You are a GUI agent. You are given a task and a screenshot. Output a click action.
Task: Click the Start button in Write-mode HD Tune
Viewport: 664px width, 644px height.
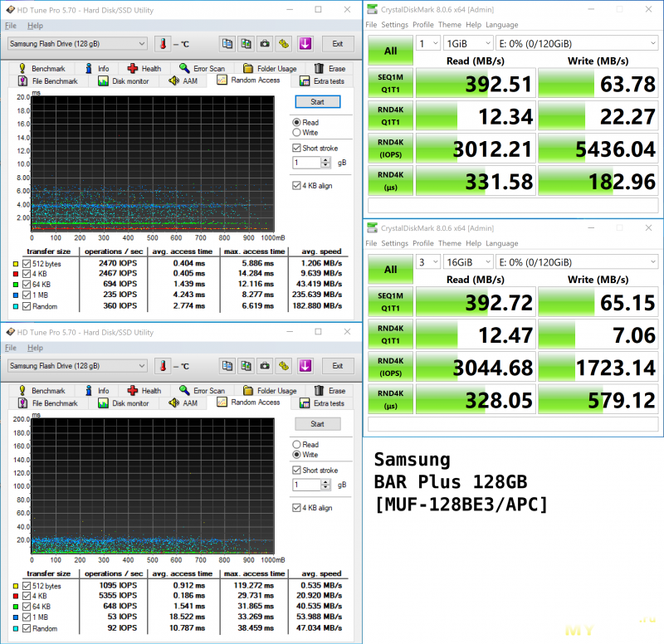pos(318,424)
